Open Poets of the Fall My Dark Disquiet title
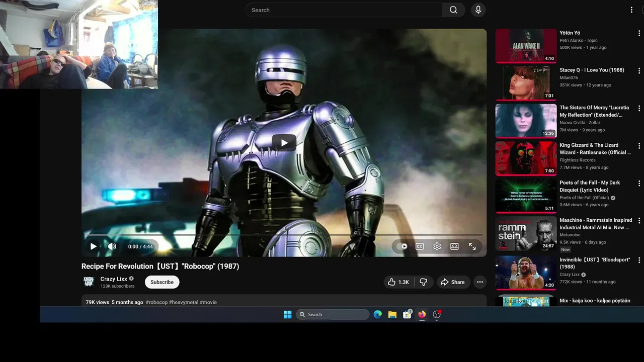The width and height of the screenshot is (644, 362). click(x=590, y=187)
